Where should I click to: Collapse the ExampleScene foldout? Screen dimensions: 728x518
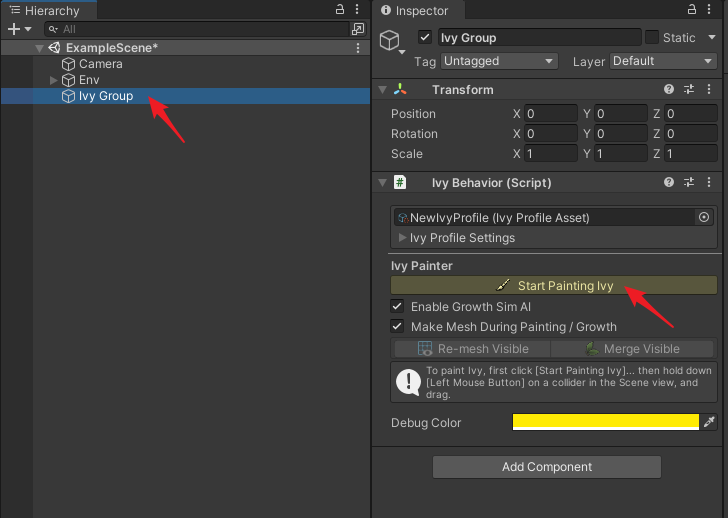click(39, 48)
